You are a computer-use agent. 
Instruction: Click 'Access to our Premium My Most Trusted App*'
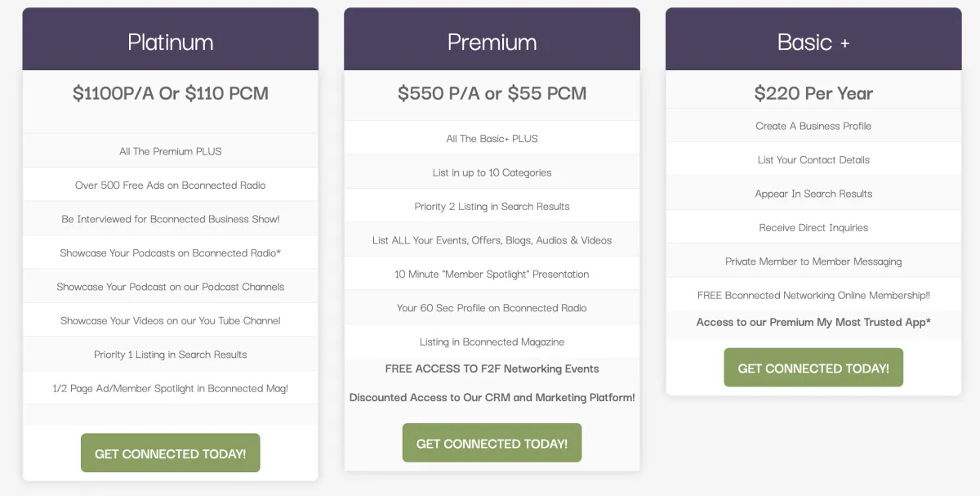813,322
